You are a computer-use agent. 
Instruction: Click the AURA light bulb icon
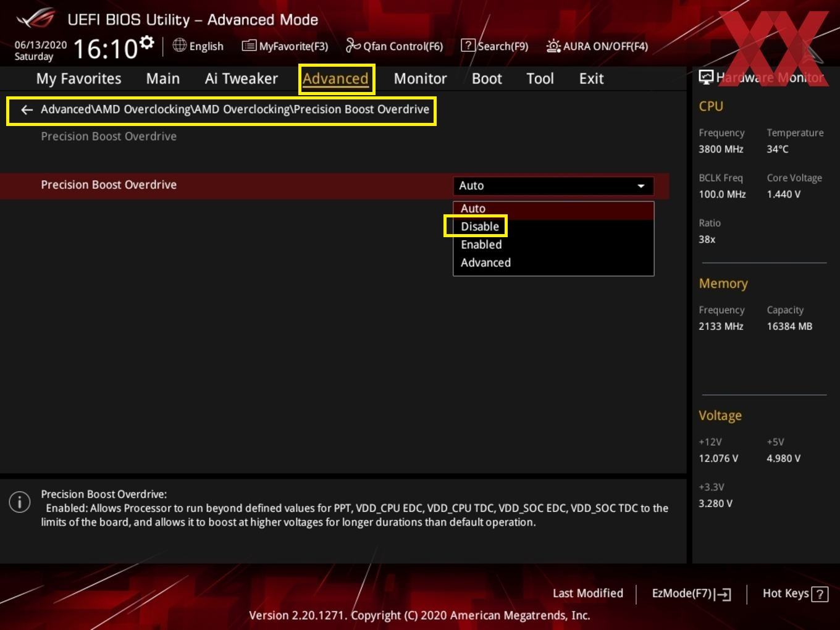coord(553,46)
